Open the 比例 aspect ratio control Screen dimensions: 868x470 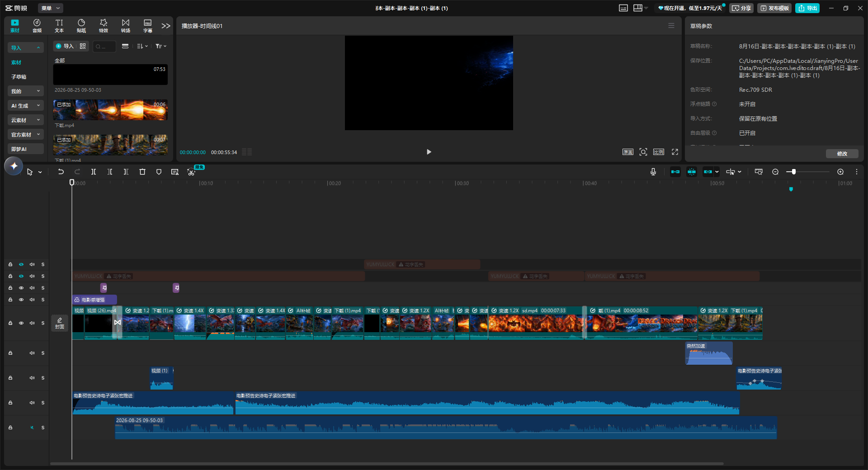coord(659,152)
